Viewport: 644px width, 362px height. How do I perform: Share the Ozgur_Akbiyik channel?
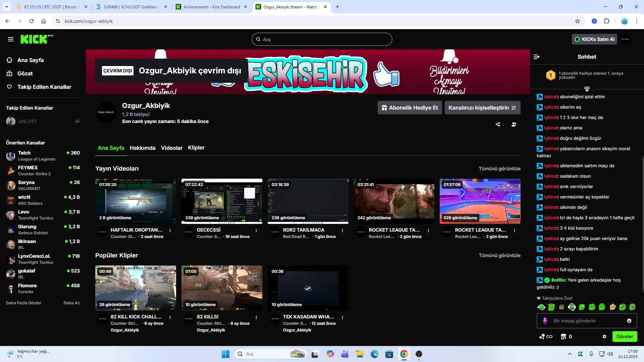point(498,124)
